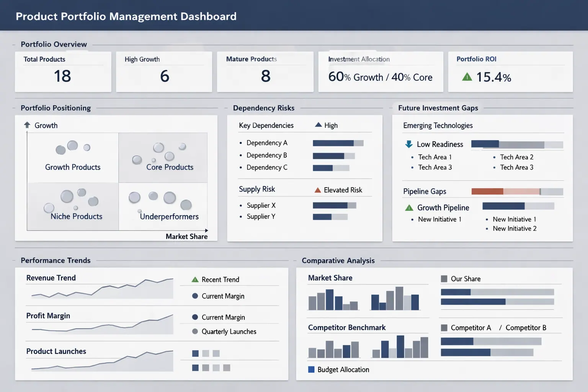Click the Our Share legend square icon
The height and width of the screenshot is (392, 588).
(444, 279)
